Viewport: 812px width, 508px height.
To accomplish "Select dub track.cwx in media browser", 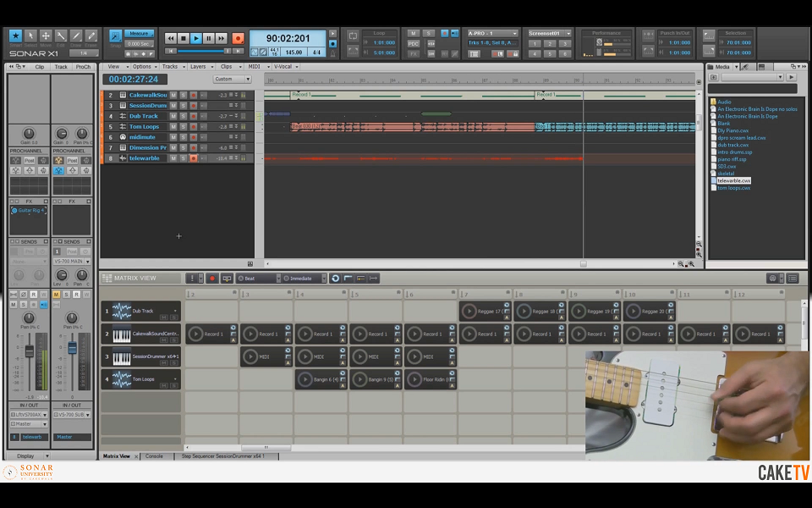I will pyautogui.click(x=732, y=145).
